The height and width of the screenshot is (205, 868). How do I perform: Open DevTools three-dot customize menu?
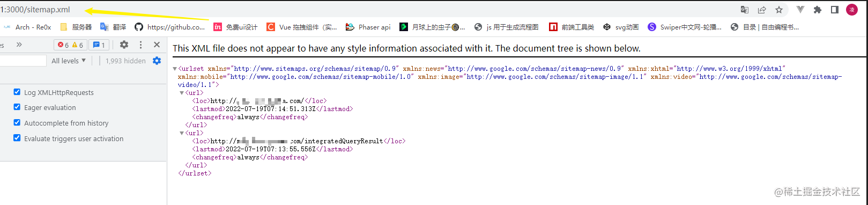[140, 45]
